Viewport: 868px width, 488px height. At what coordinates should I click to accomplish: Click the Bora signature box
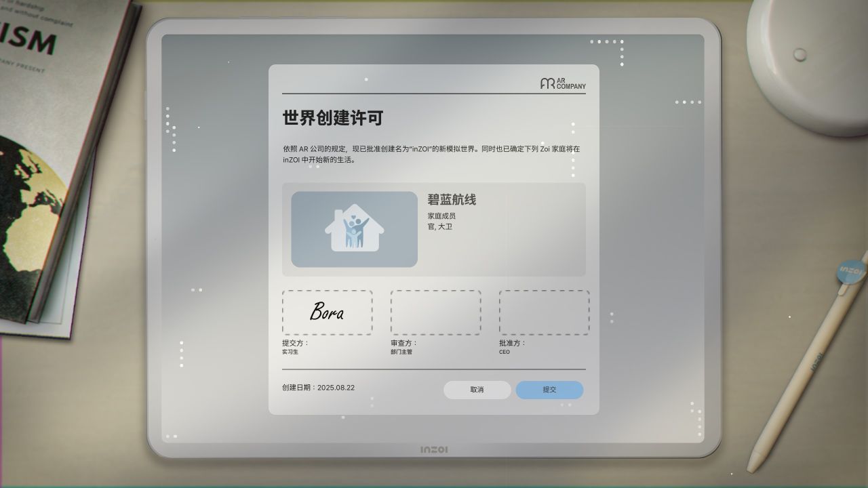coord(328,312)
